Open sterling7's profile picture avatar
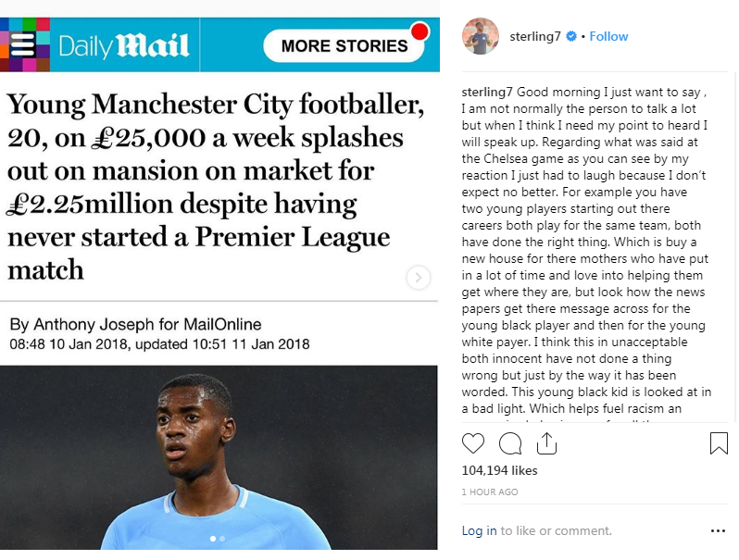Screen dimensions: 739x560 [x=481, y=36]
